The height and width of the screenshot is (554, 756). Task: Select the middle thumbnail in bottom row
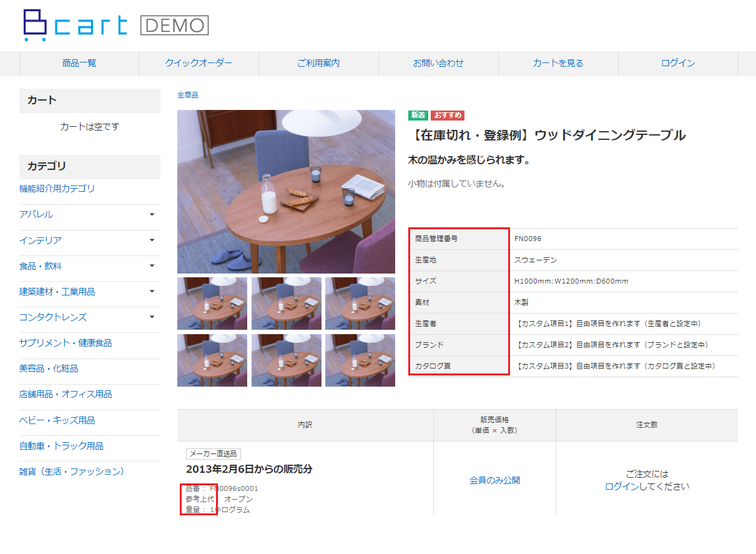(x=287, y=360)
